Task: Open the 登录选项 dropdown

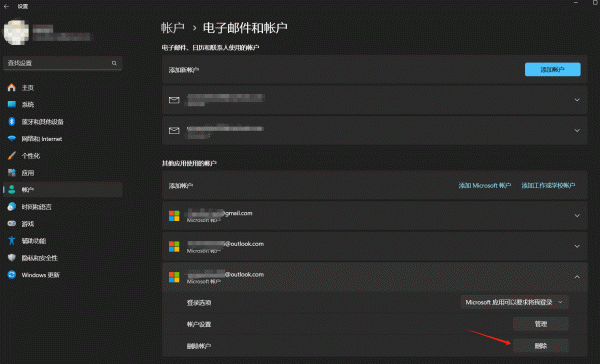Action: click(514, 302)
